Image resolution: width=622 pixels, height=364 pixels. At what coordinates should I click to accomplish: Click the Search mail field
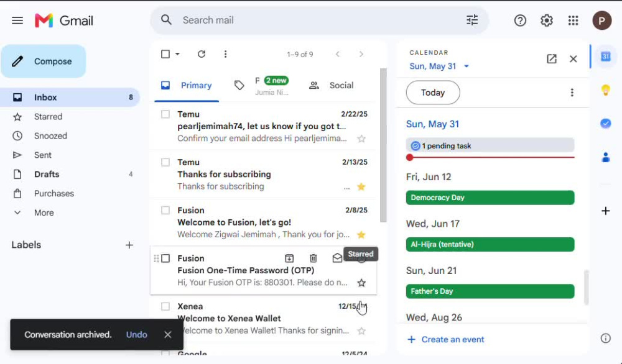point(319,20)
